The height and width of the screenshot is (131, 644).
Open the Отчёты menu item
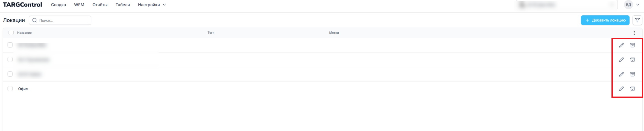(100, 5)
